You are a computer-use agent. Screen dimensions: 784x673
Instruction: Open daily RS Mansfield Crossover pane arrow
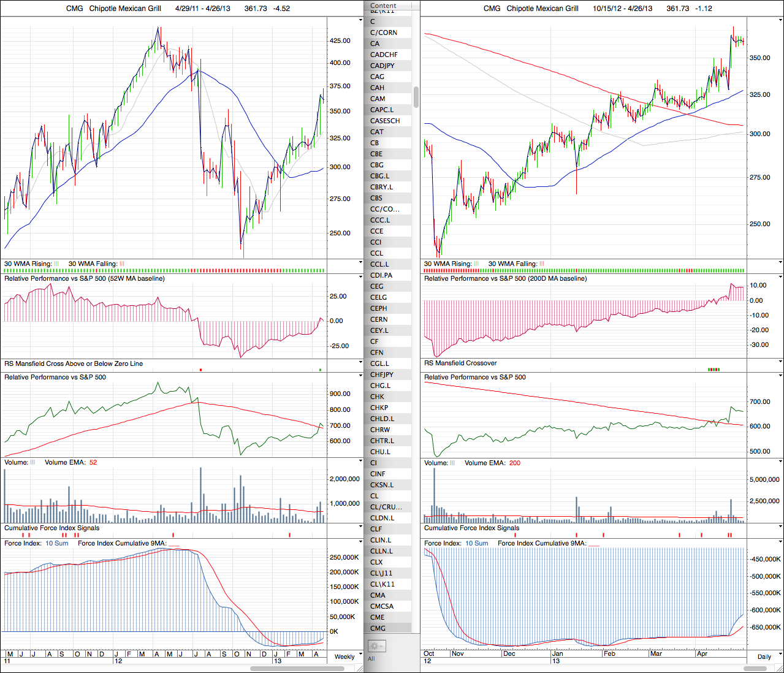(780, 363)
